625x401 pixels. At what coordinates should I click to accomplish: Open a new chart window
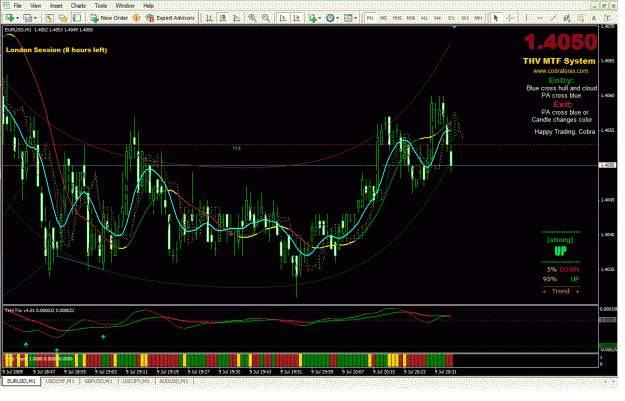pos(10,18)
